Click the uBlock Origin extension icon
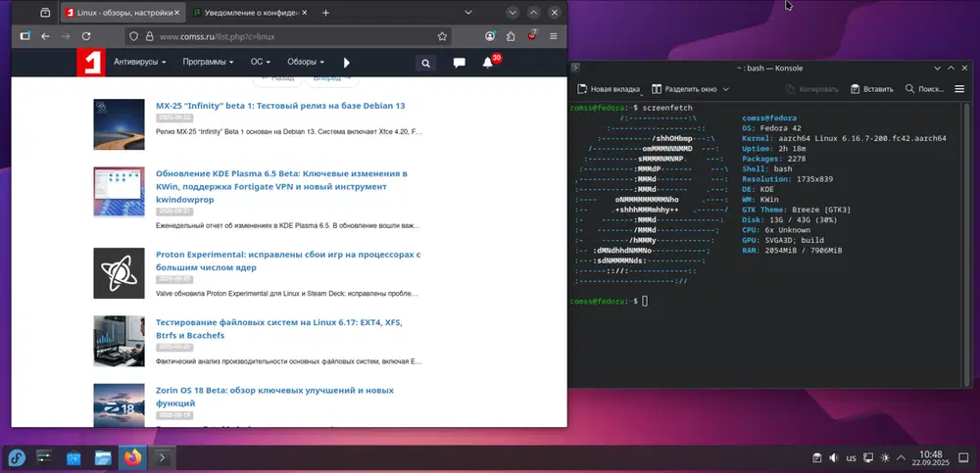The width and height of the screenshot is (980, 473). (x=532, y=35)
